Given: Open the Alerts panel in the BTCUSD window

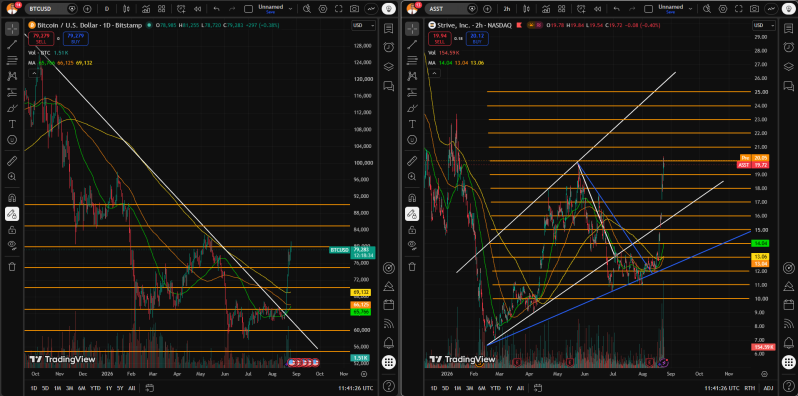Looking at the screenshot, I should click(388, 47).
